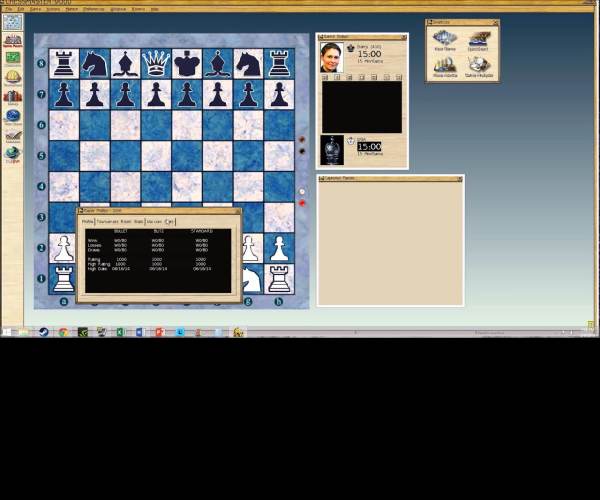The image size is (600, 500).
Task: Close the player stats dialog
Action: 238,211
